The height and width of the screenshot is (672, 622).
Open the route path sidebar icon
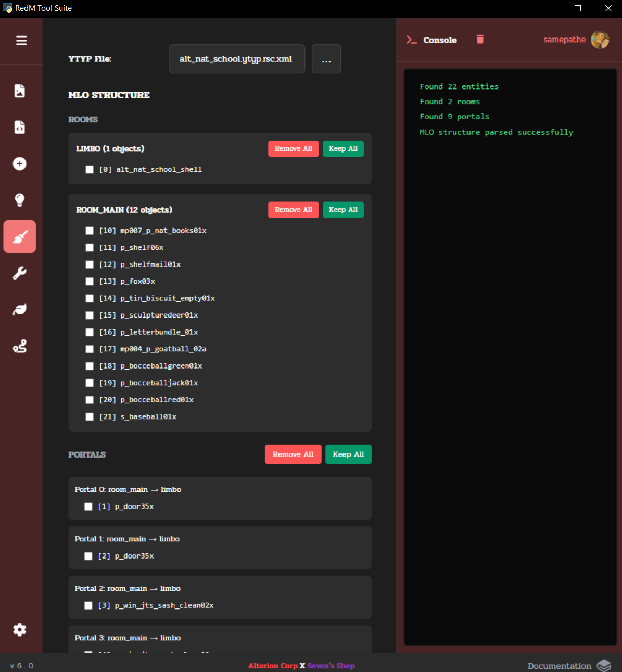(x=20, y=346)
